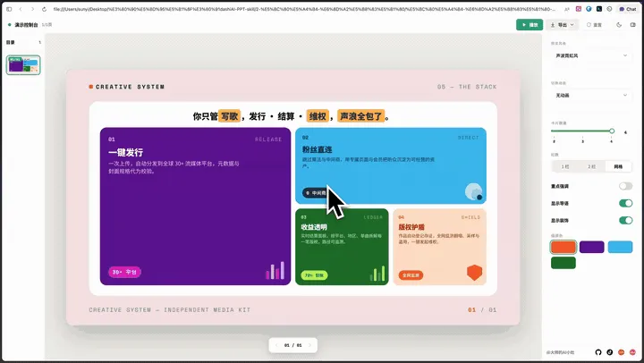
Task: Go back with the browser back arrow
Action: coord(21,9)
